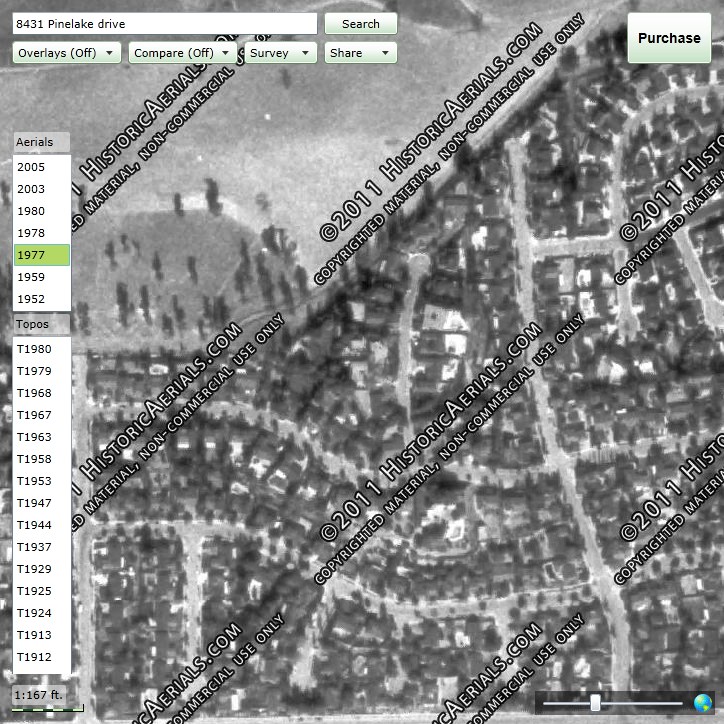
Task: Choose the T1924 topo map
Action: (x=42, y=613)
